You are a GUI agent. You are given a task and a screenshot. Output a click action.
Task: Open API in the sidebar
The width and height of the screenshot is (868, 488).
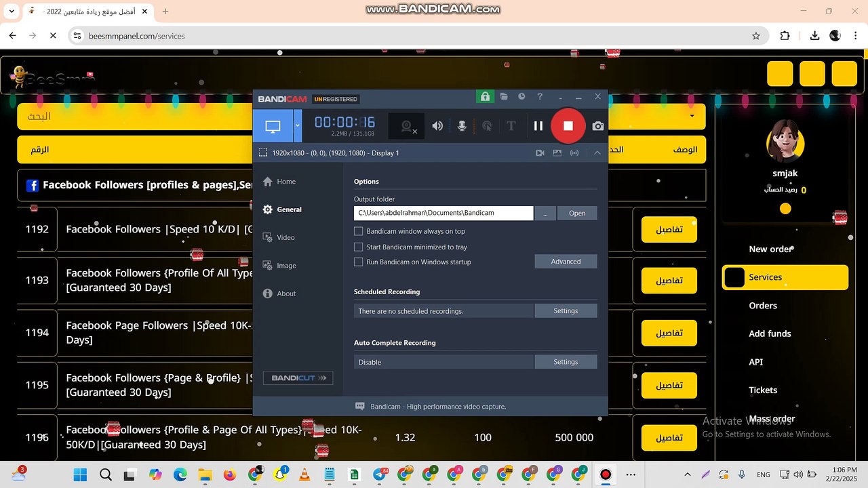click(756, 362)
